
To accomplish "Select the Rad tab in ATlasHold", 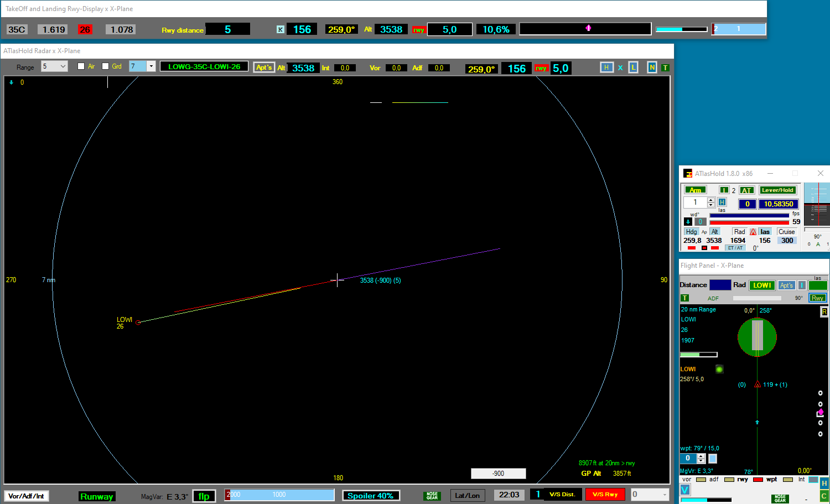I will point(739,232).
